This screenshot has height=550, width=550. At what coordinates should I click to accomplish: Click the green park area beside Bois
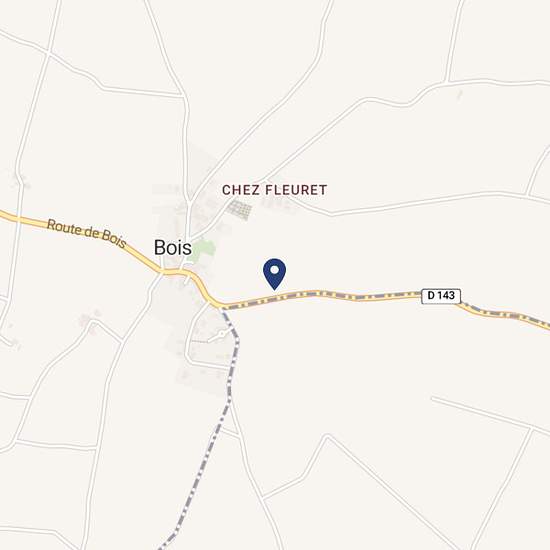201,250
